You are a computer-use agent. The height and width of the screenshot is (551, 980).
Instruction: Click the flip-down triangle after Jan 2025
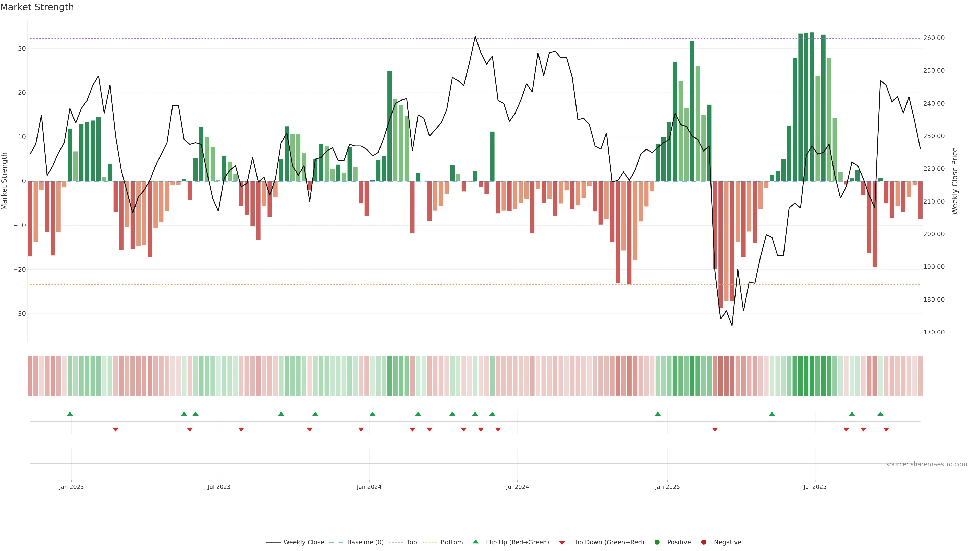pos(715,429)
